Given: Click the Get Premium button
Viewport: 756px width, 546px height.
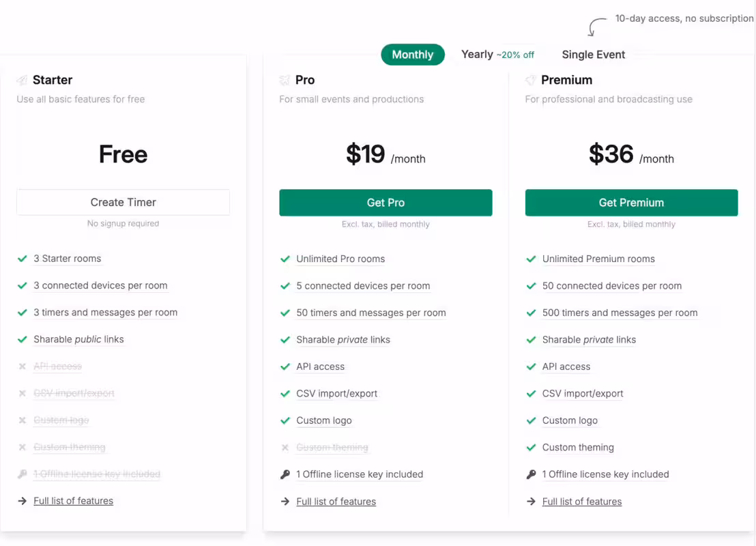Looking at the screenshot, I should (x=632, y=203).
